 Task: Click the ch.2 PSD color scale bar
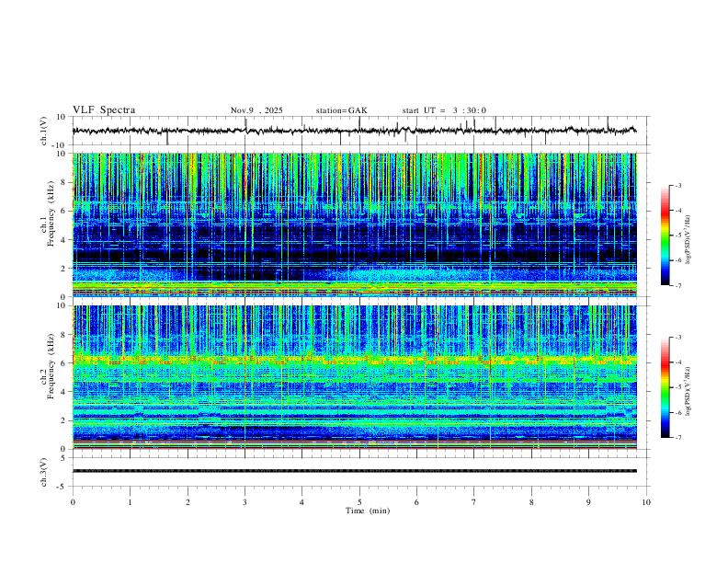pos(665,387)
